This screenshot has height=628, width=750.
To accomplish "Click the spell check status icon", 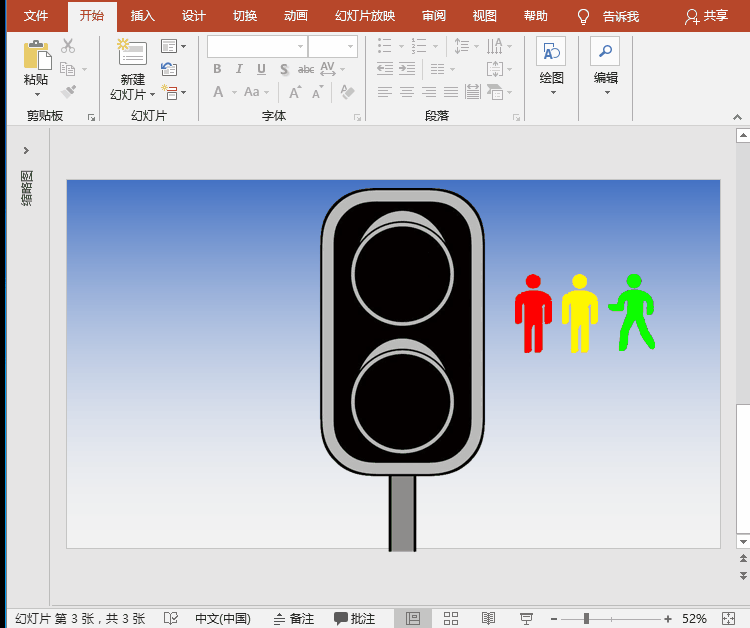I will pyautogui.click(x=171, y=618).
